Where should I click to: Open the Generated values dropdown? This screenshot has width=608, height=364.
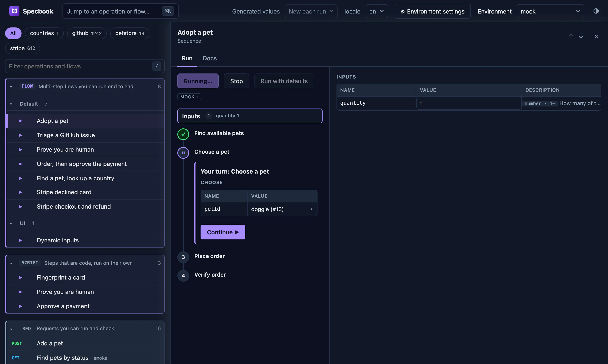pos(311,11)
